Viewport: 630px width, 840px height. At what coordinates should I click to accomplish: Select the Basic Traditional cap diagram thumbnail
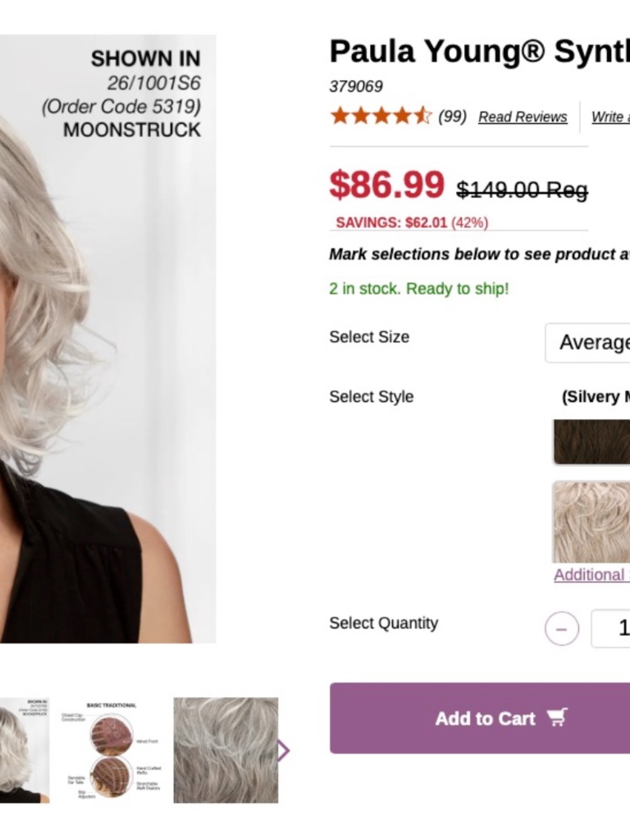(112, 750)
